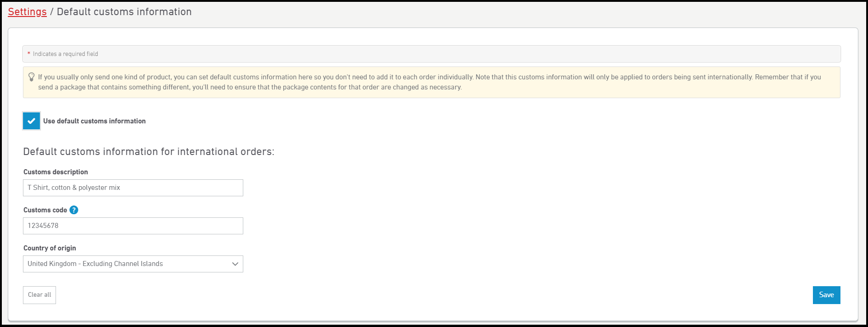Click the red required-field asterisk
The height and width of the screenshot is (327, 868).
tap(29, 54)
